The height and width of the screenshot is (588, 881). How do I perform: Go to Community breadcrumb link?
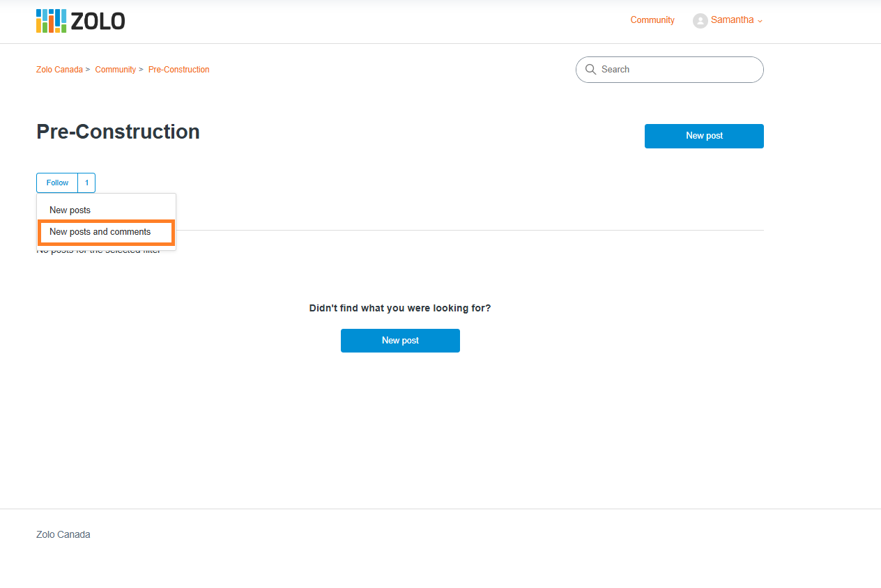pyautogui.click(x=116, y=70)
